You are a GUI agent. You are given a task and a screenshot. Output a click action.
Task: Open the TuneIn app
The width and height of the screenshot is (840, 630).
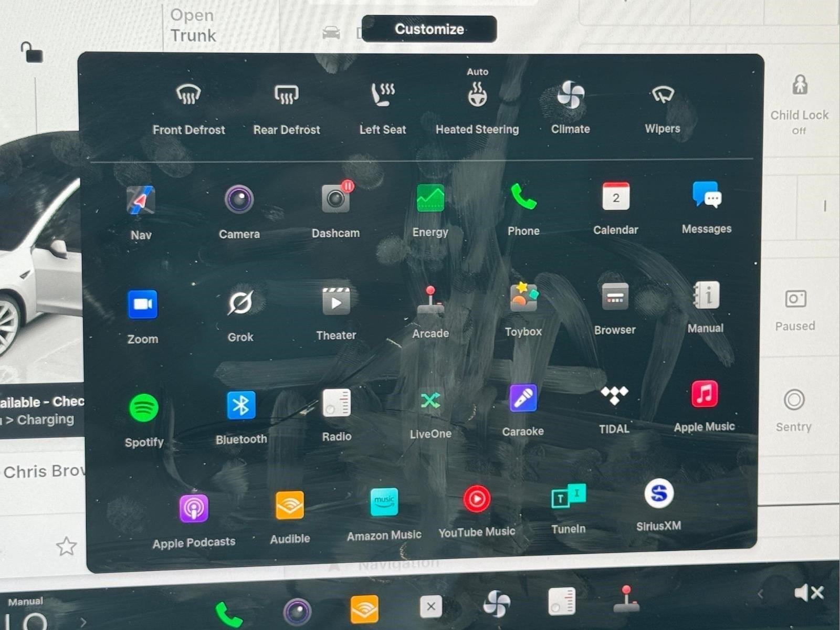coord(569,496)
